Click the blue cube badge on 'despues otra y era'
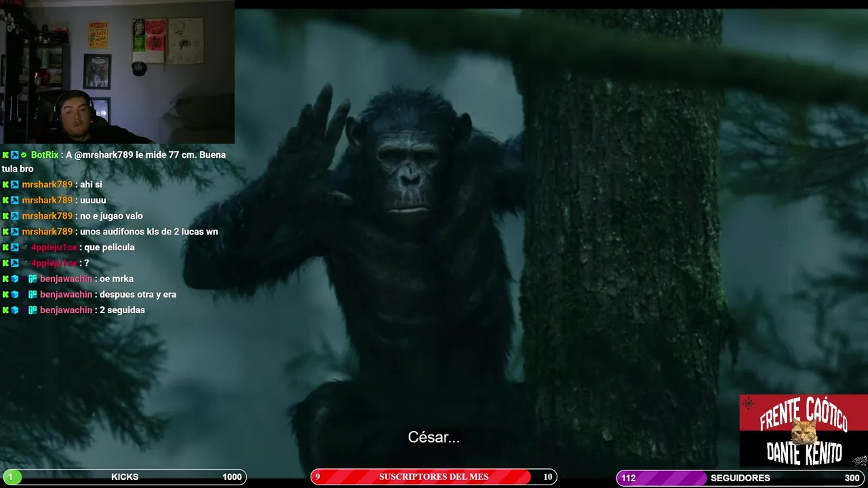The image size is (868, 488). [14, 294]
